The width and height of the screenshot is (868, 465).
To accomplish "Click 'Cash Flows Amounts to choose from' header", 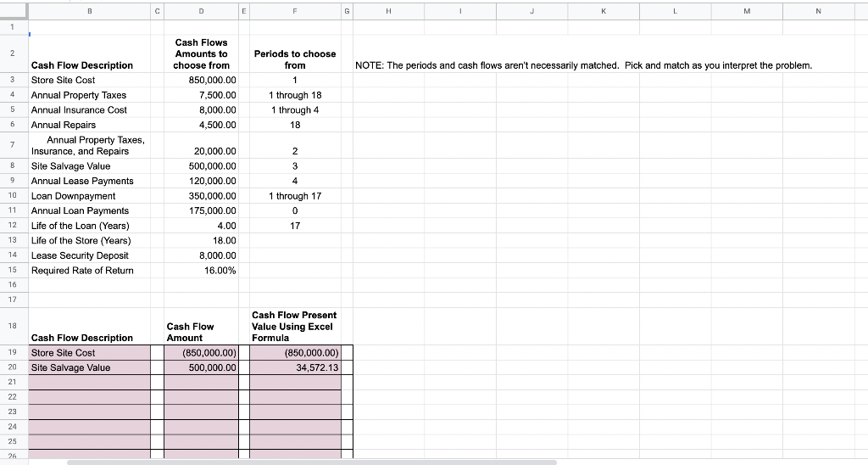I will [202, 53].
